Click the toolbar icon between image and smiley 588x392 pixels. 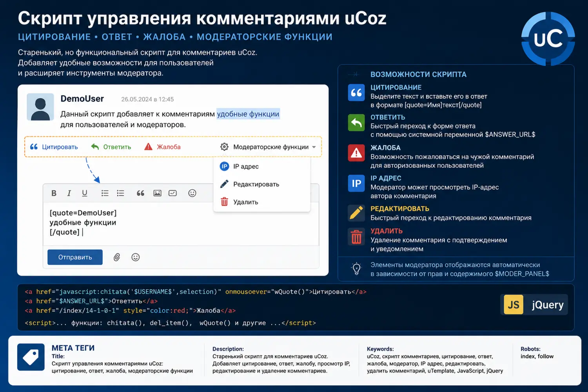click(x=172, y=193)
